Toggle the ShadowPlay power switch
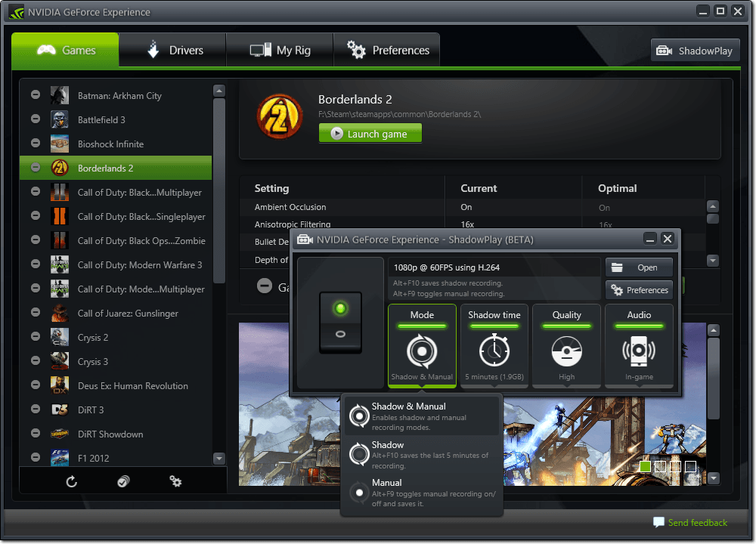The height and width of the screenshot is (544, 756). (340, 322)
